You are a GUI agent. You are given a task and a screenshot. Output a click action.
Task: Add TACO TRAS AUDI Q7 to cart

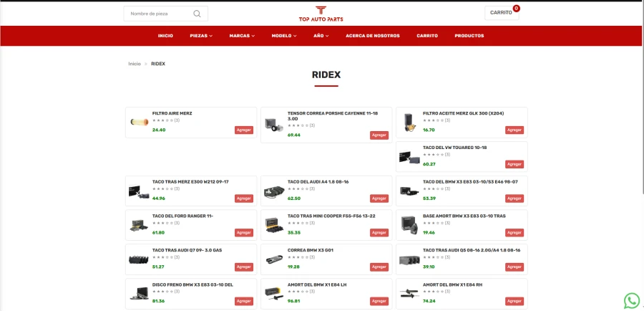(244, 267)
